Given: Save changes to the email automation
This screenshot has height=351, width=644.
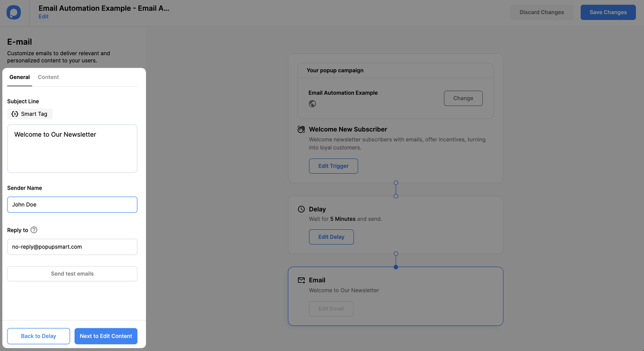Looking at the screenshot, I should [x=608, y=12].
